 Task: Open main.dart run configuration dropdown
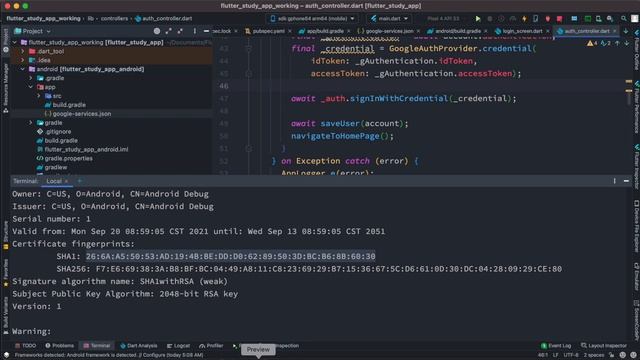389,19
